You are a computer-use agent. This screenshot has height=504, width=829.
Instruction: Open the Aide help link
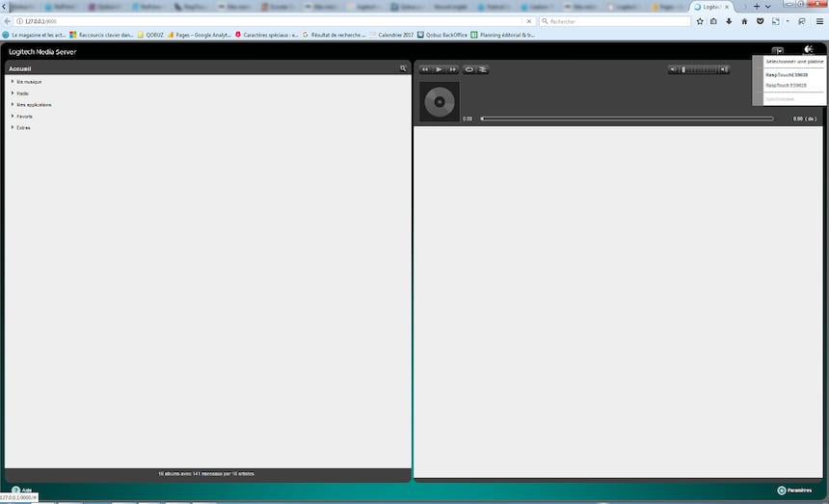click(21, 491)
